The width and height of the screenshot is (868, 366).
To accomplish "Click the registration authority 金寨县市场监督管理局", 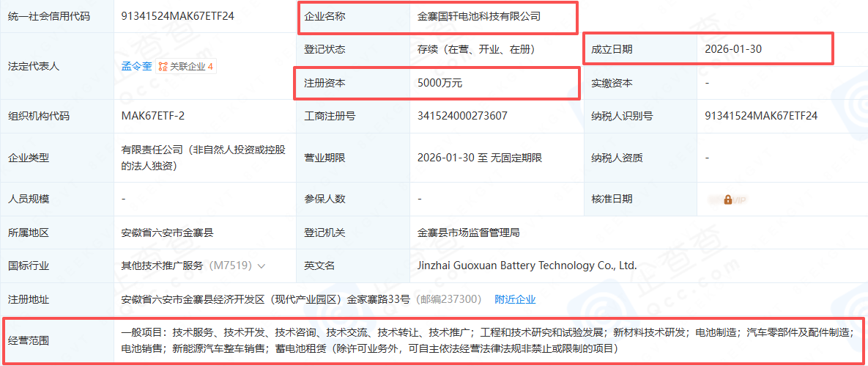I will coord(468,233).
